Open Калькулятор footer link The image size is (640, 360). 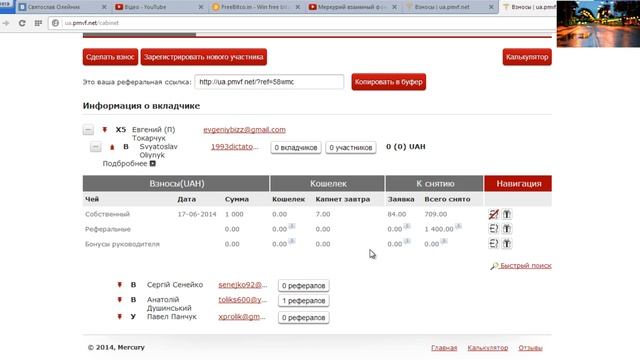click(x=488, y=348)
